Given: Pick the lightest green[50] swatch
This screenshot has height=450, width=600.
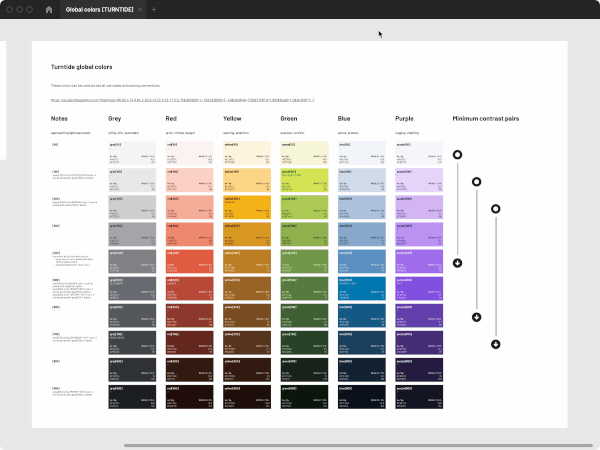Looking at the screenshot, I should [304, 153].
